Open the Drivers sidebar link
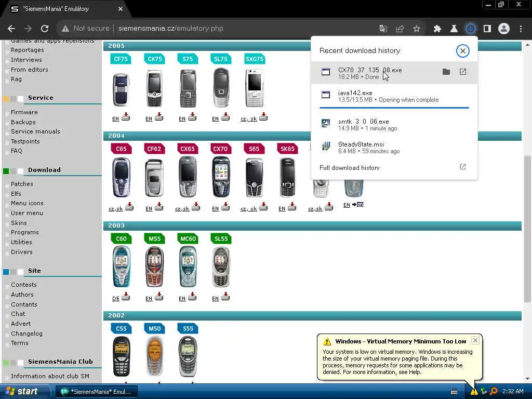The width and height of the screenshot is (532, 399). pyautogui.click(x=22, y=252)
